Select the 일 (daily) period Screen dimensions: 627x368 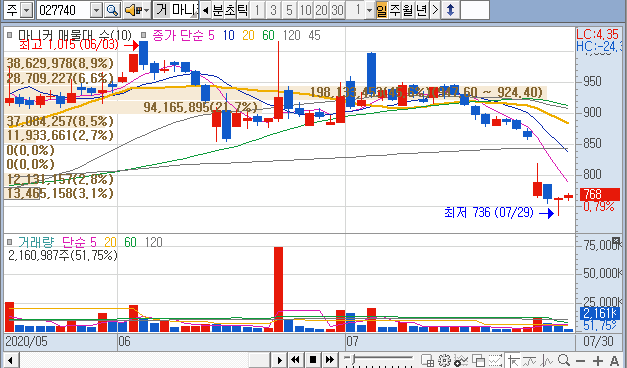382,10
